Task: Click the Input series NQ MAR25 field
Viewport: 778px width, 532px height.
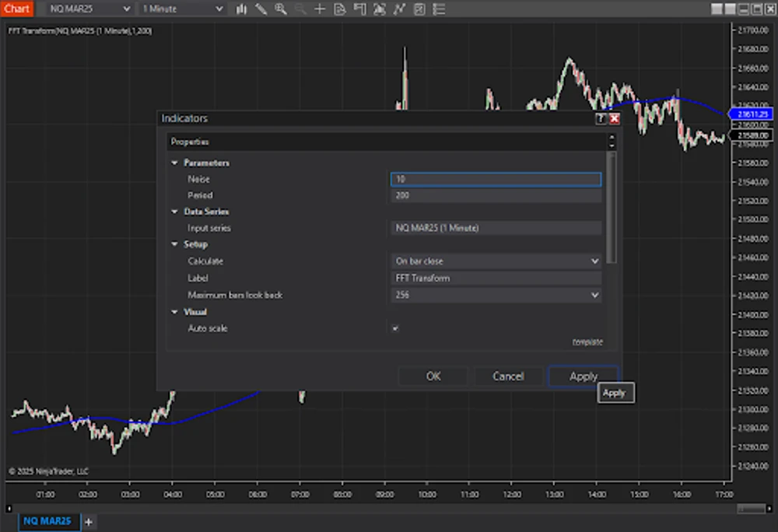Action: (x=496, y=228)
